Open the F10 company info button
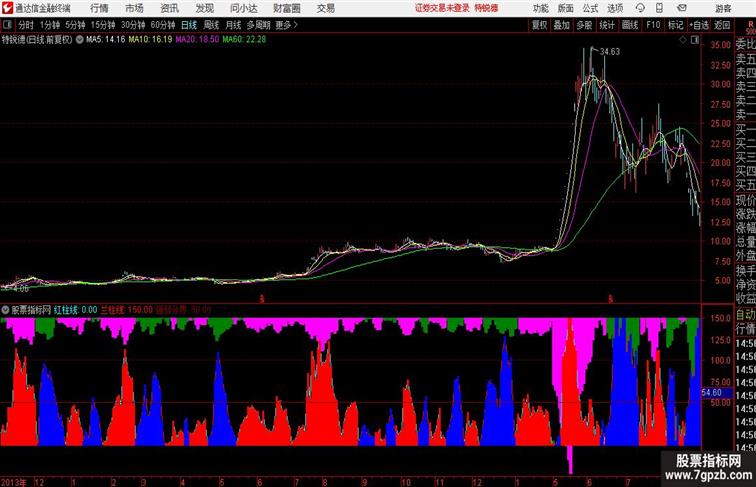Screen dimensions: 756x487 tap(653, 25)
